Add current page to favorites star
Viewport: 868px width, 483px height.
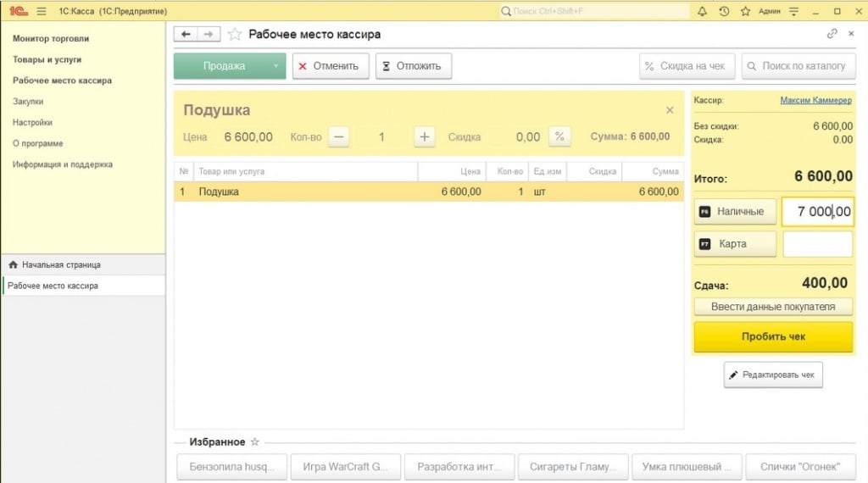pyautogui.click(x=235, y=35)
